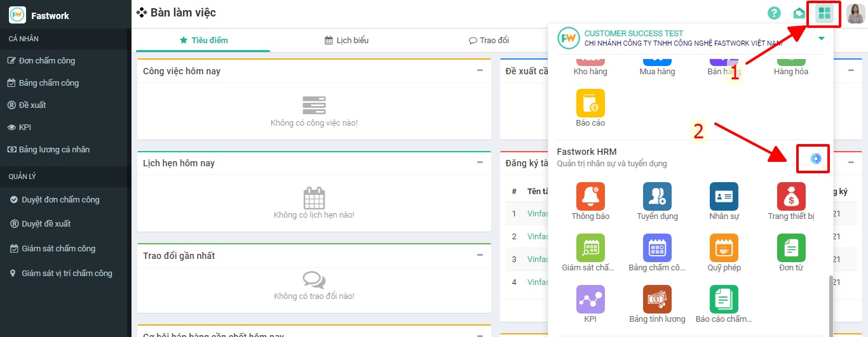This screenshot has height=337, width=868.
Task: Click the user profile avatar
Action: [855, 13]
